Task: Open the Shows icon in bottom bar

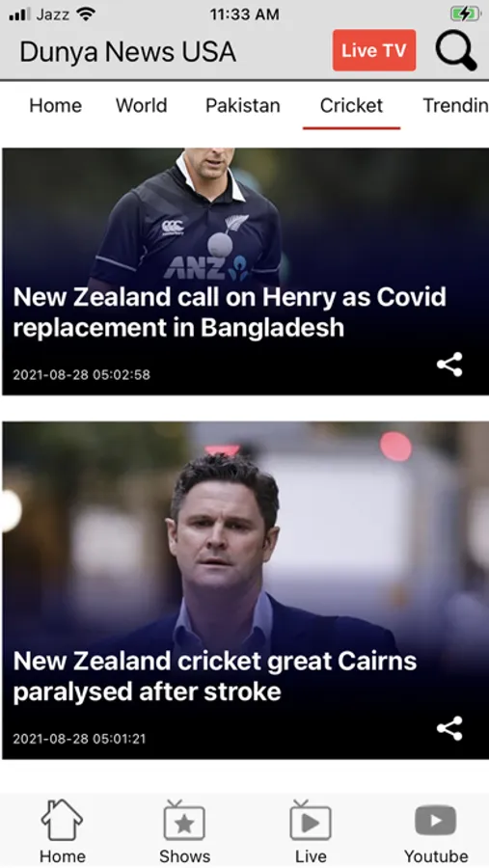Action: [x=184, y=831]
